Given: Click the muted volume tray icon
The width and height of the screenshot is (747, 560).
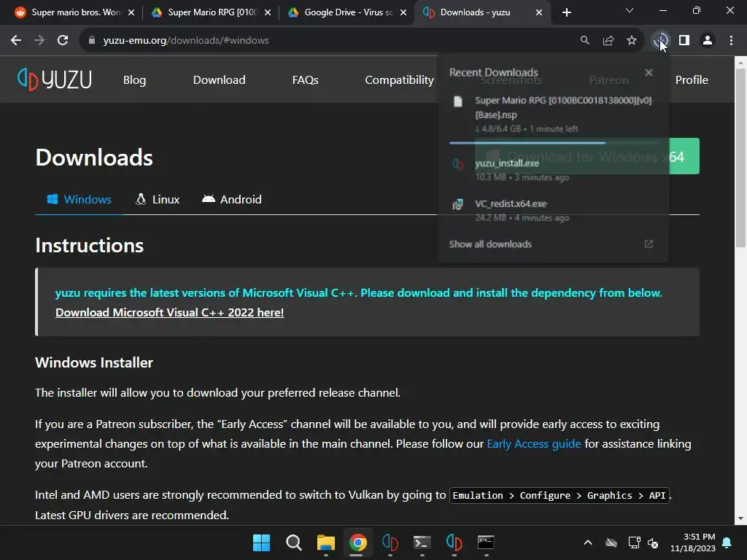Looking at the screenshot, I should 653,542.
